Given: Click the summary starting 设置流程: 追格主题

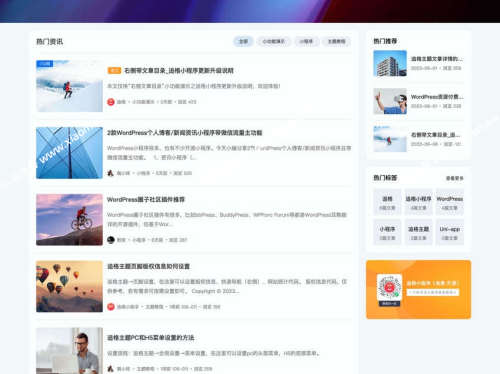Looking at the screenshot, I should click(213, 353).
